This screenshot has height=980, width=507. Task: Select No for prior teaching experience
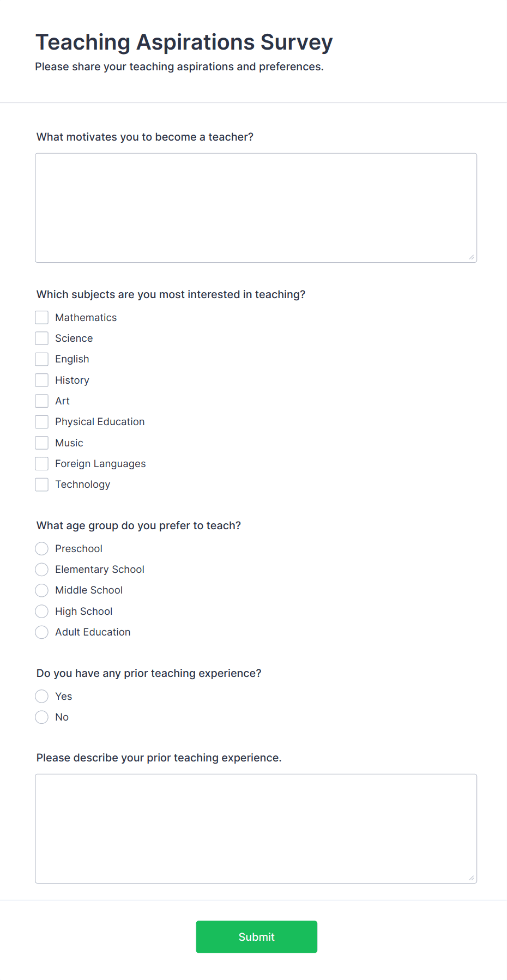[x=41, y=717]
